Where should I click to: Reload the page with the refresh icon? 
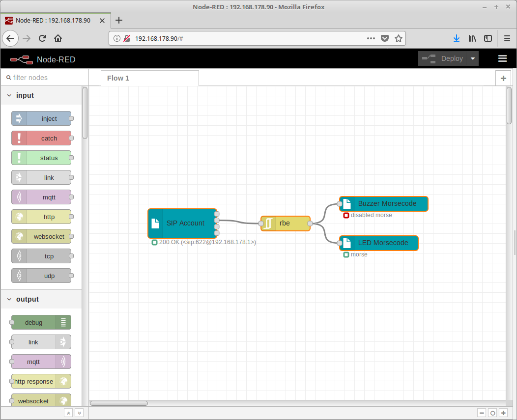[43, 38]
